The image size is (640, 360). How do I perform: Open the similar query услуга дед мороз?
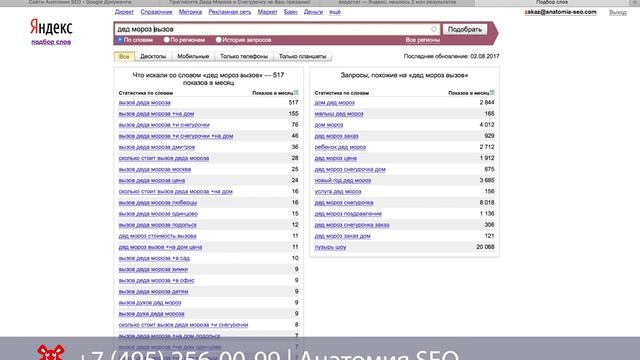[x=338, y=191]
